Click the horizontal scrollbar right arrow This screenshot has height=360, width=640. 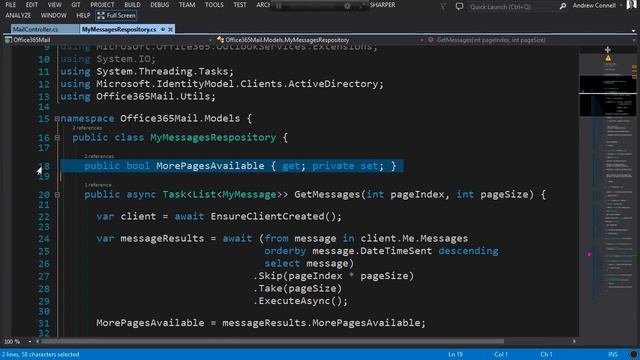[x=574, y=341]
